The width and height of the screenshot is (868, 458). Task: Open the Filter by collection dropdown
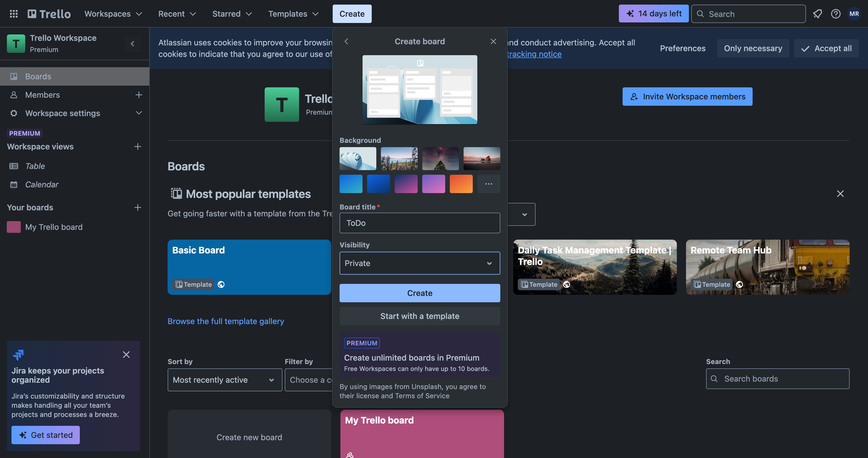309,380
